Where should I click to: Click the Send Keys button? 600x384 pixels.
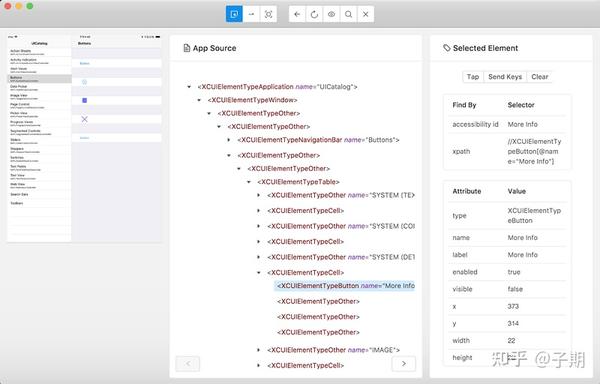pos(505,76)
